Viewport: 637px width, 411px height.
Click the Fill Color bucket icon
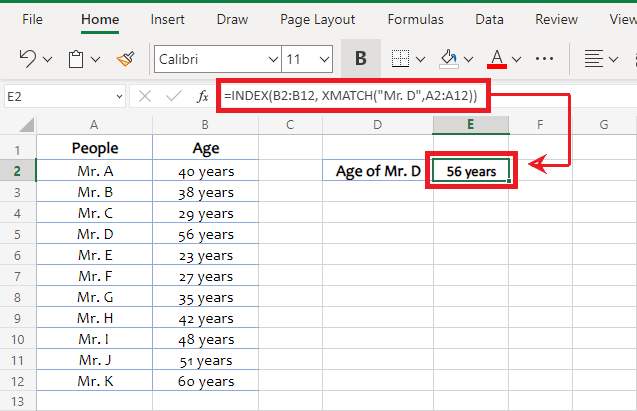coord(450,59)
